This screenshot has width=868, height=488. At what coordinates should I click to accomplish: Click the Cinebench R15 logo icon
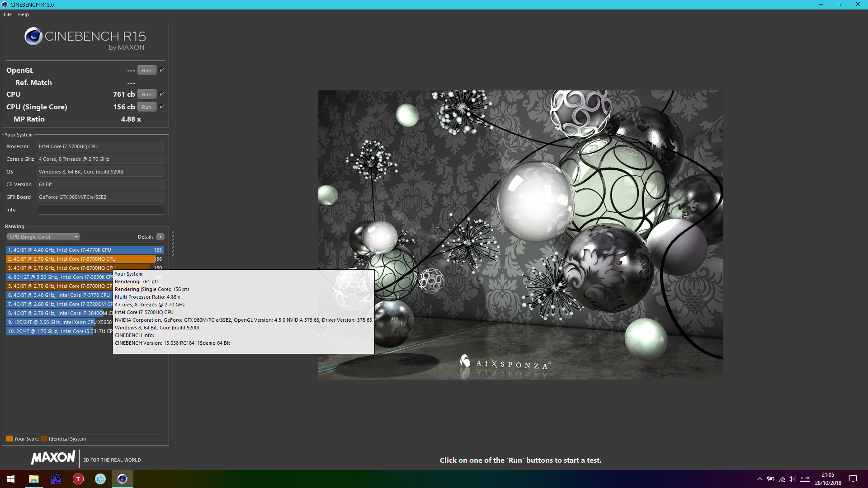[33, 36]
